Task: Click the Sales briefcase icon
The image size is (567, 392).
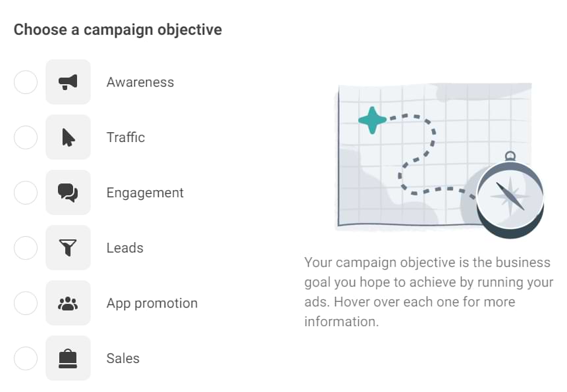Action: coord(68,358)
